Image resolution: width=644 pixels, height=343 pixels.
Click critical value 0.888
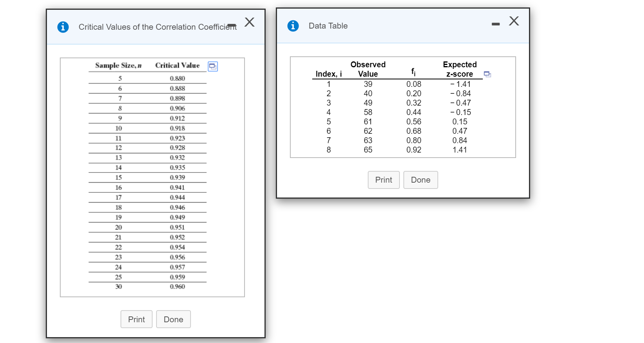pyautogui.click(x=177, y=88)
